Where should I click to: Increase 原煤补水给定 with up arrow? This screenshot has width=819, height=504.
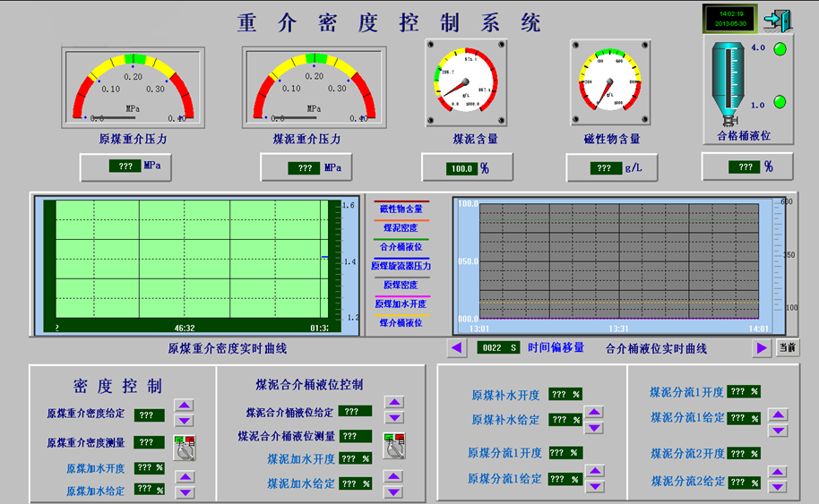click(594, 412)
